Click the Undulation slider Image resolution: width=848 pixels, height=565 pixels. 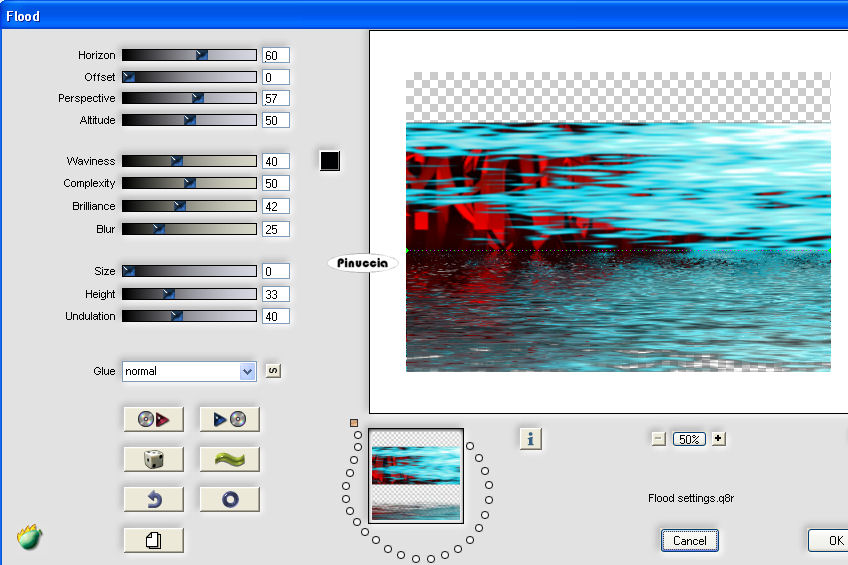pyautogui.click(x=189, y=316)
